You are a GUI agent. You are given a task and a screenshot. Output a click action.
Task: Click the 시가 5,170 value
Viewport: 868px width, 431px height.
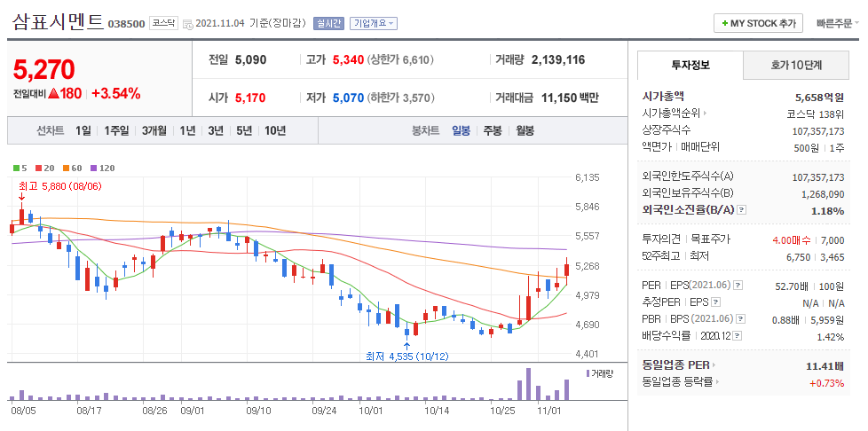(250, 98)
